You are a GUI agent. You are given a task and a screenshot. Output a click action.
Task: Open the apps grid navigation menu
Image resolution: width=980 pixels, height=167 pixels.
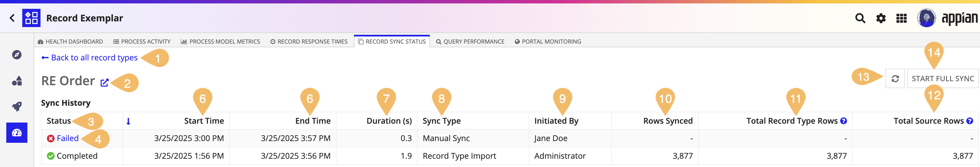point(901,18)
